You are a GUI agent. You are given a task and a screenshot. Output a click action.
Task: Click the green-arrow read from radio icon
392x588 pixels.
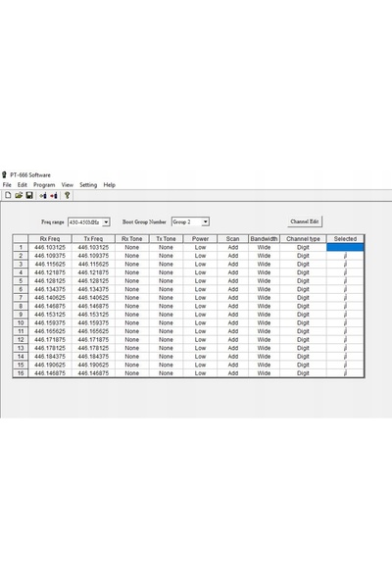43,195
